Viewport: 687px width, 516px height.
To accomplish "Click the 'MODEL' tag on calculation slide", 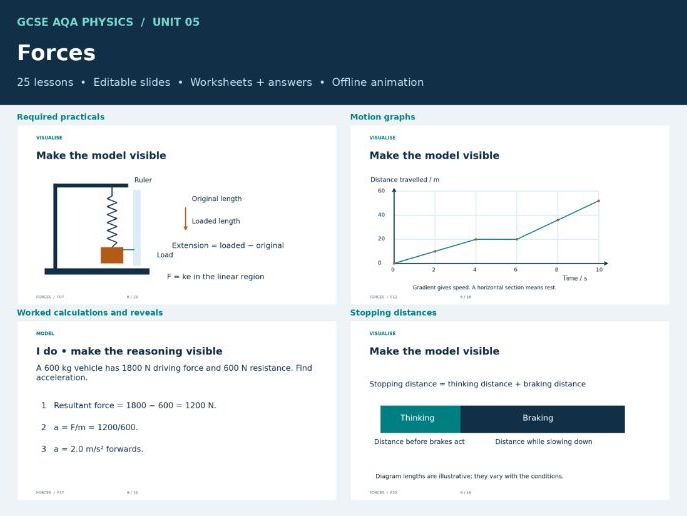I will (45, 333).
